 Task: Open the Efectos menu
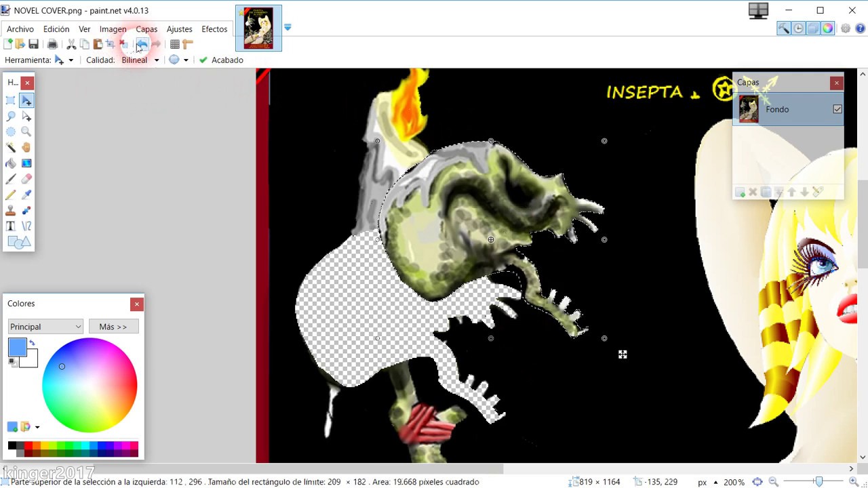pos(214,29)
